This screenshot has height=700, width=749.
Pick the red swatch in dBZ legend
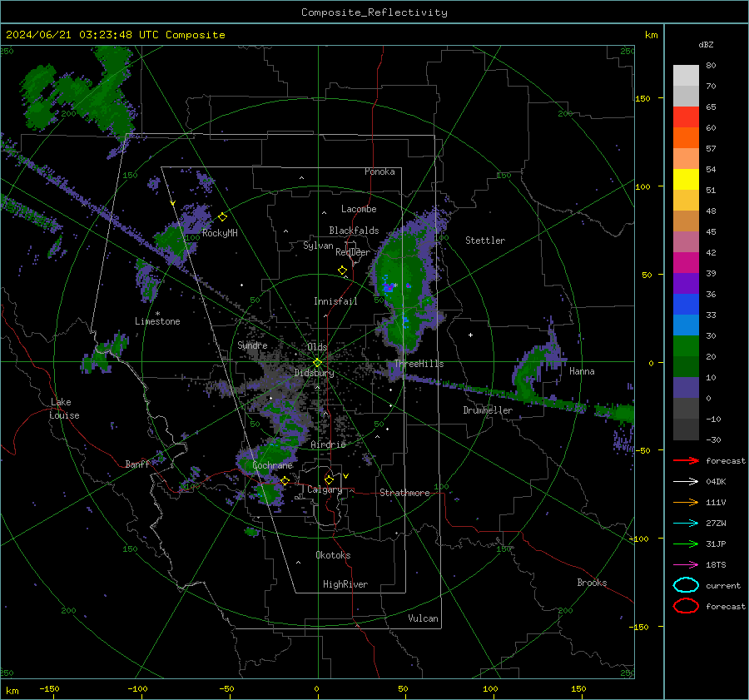686,117
